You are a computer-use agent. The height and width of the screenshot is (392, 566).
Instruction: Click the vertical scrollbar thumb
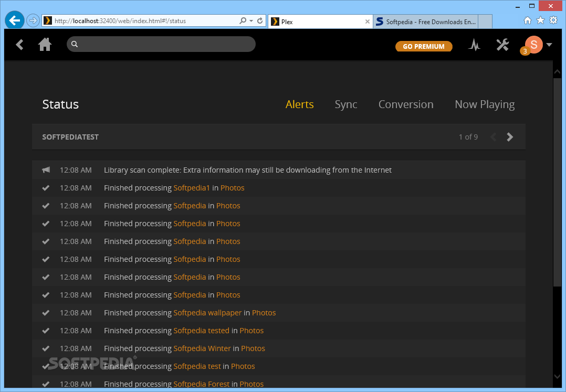pos(557,182)
